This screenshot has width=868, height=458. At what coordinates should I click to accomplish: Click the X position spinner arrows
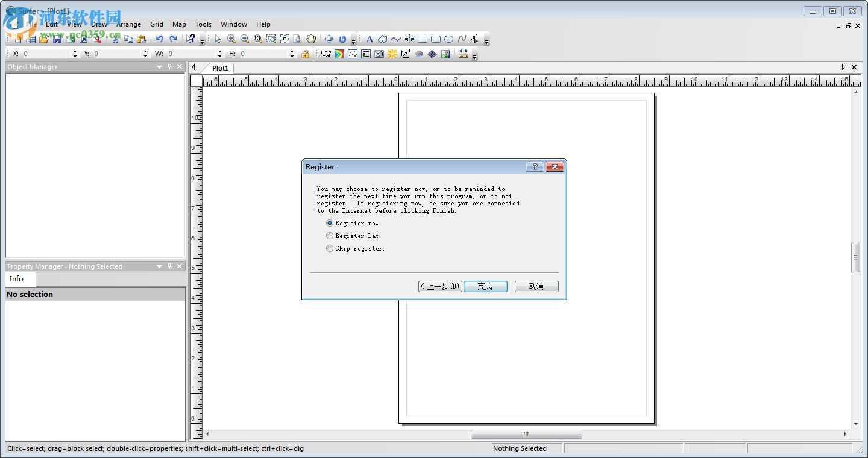75,54
